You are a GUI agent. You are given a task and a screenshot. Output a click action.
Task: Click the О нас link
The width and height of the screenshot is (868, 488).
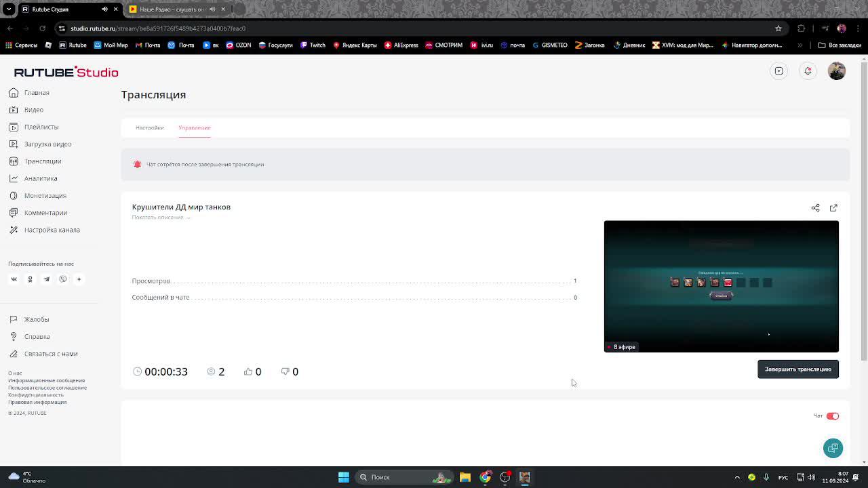click(x=15, y=373)
